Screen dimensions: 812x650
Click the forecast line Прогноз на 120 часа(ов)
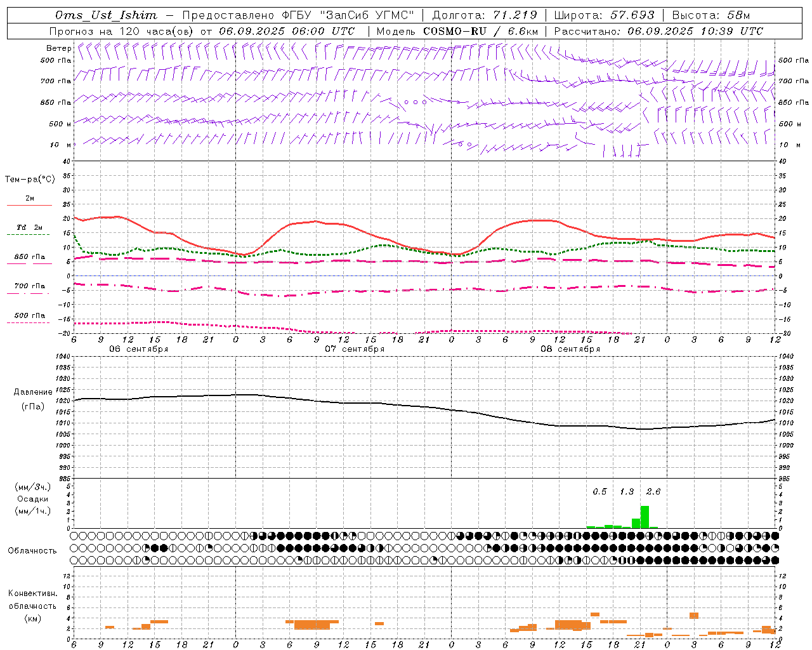tap(122, 31)
